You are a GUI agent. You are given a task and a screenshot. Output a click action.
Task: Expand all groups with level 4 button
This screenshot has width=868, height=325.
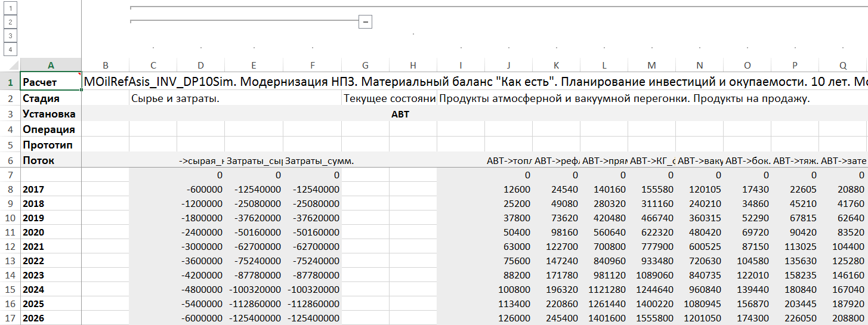(x=10, y=49)
